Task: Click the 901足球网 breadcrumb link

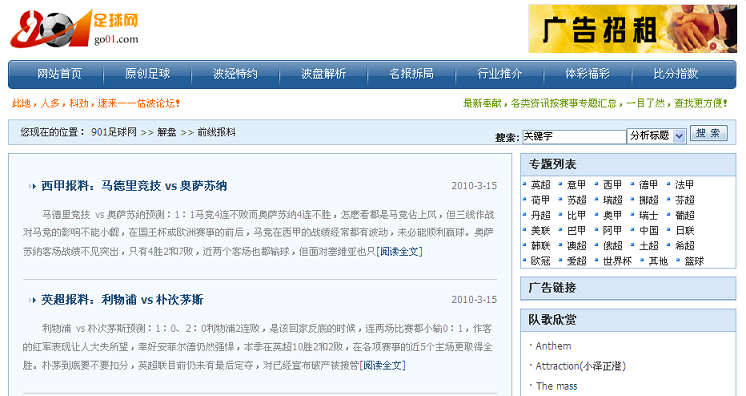Action: pos(114,132)
